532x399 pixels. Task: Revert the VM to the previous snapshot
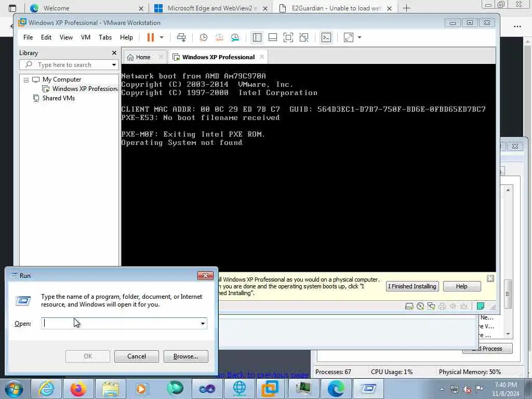(219, 37)
